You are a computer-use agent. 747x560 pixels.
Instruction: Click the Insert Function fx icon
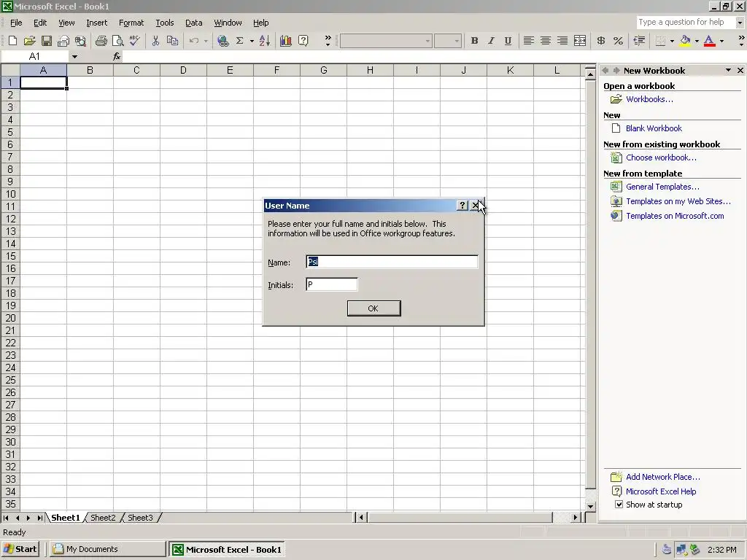click(117, 57)
